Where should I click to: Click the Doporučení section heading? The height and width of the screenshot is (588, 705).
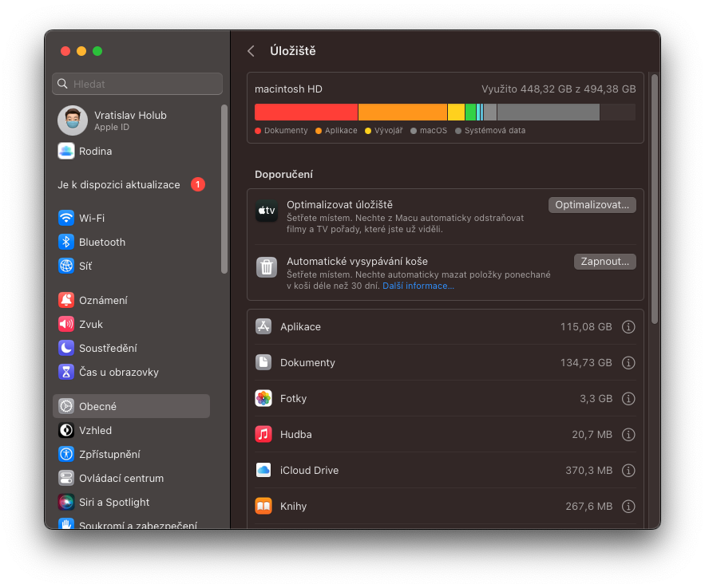(x=283, y=174)
